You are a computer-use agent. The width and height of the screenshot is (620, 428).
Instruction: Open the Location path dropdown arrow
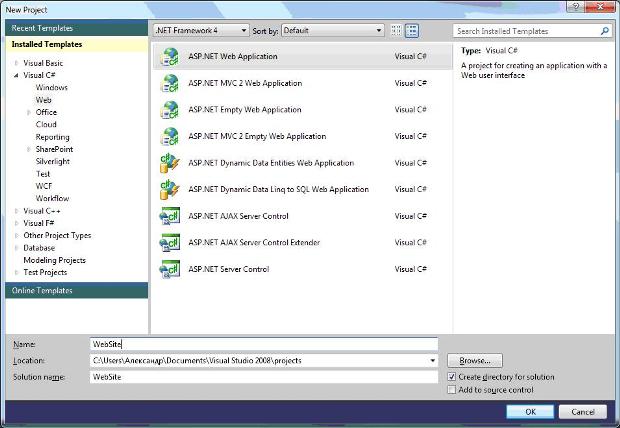click(x=433, y=360)
